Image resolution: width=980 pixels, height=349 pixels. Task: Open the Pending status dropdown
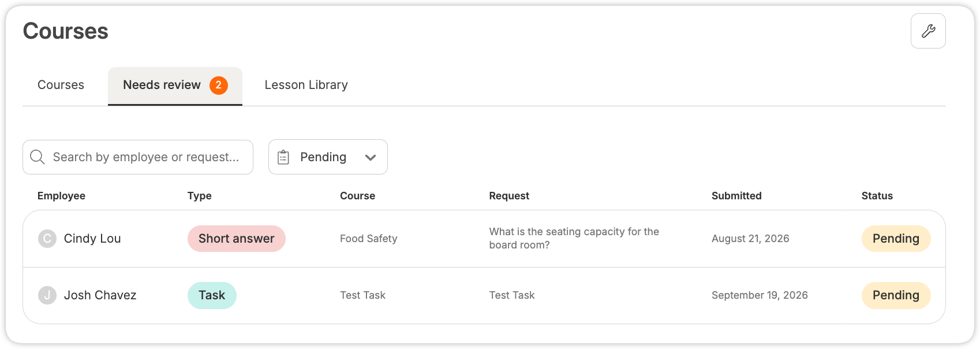pyautogui.click(x=328, y=157)
